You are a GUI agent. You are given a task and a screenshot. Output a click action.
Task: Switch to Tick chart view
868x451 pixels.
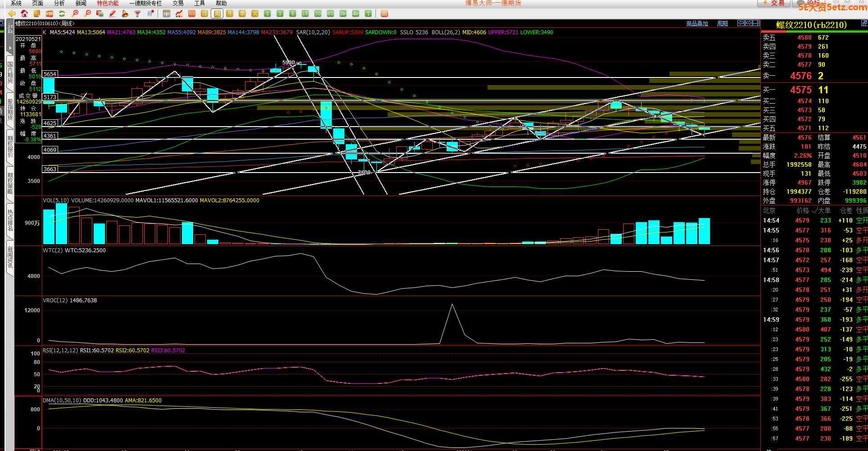click(192, 14)
